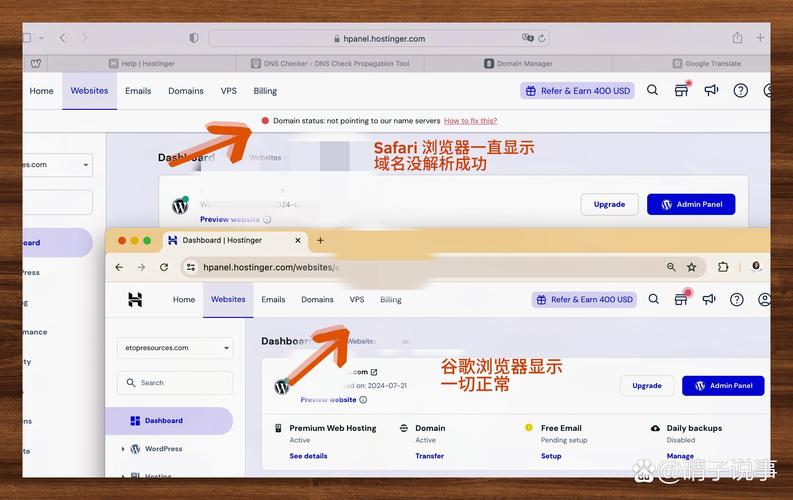This screenshot has height=500, width=793.
Task: Open Domains in Safari Hostinger menu
Action: (x=186, y=91)
